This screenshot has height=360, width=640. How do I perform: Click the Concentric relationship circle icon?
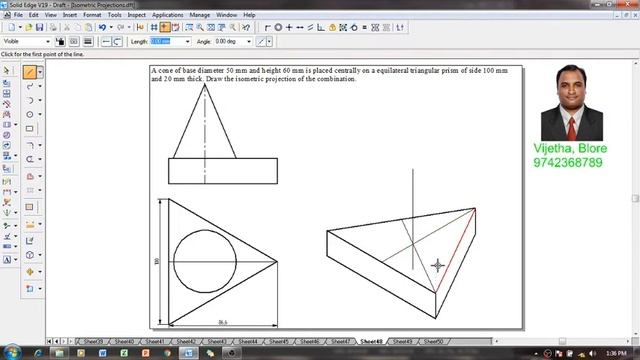click(278, 27)
